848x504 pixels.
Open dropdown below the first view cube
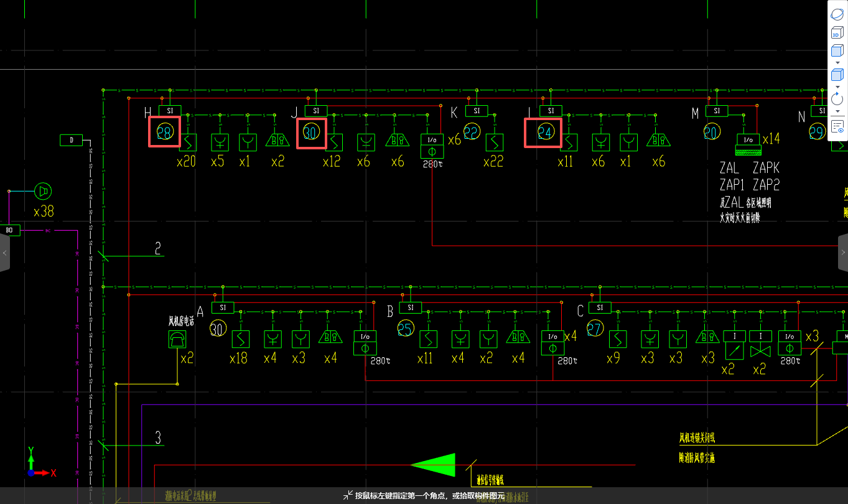coord(837,63)
